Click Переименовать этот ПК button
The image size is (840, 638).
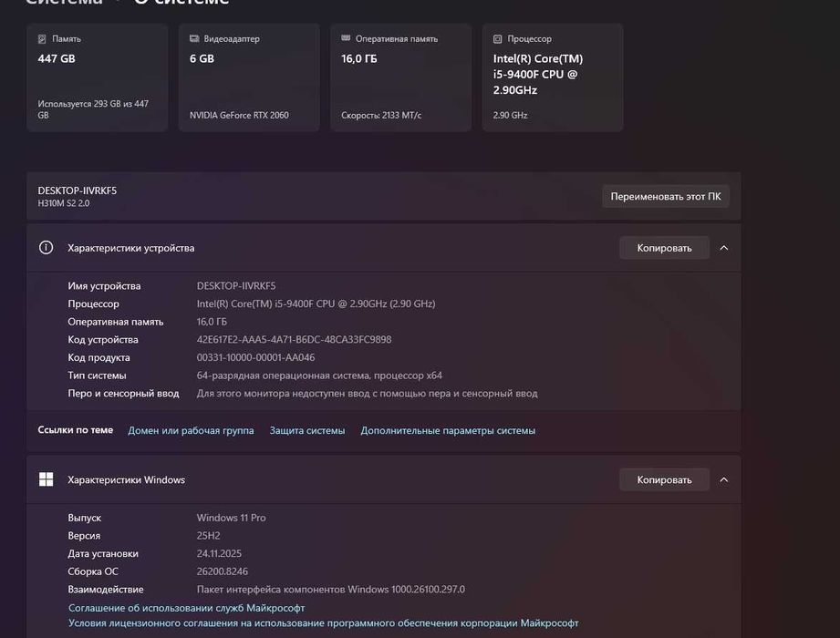click(x=666, y=197)
